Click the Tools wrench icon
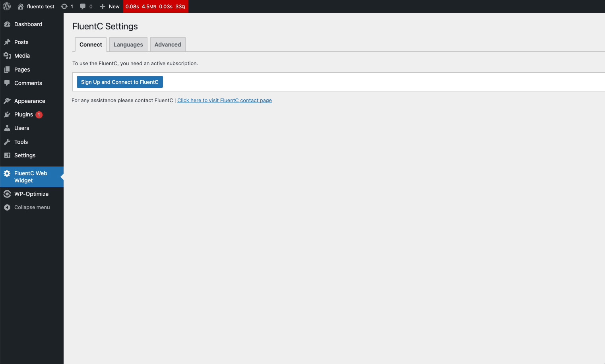 7,142
